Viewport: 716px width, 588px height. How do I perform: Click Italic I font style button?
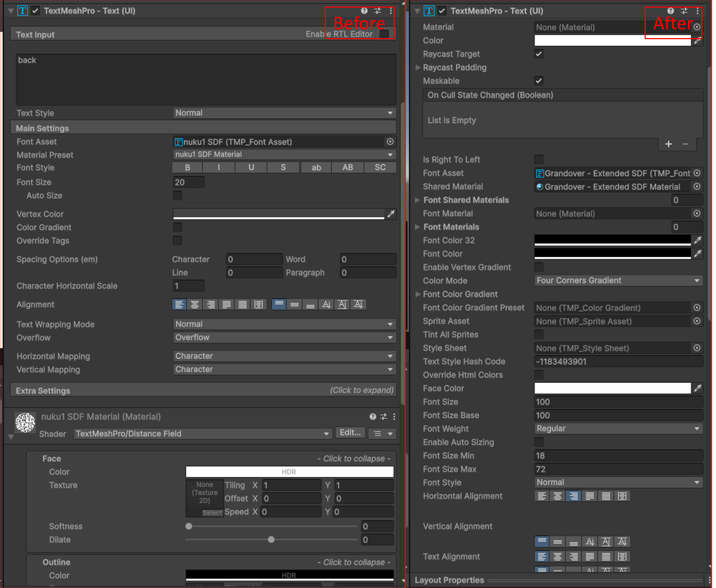pyautogui.click(x=219, y=168)
